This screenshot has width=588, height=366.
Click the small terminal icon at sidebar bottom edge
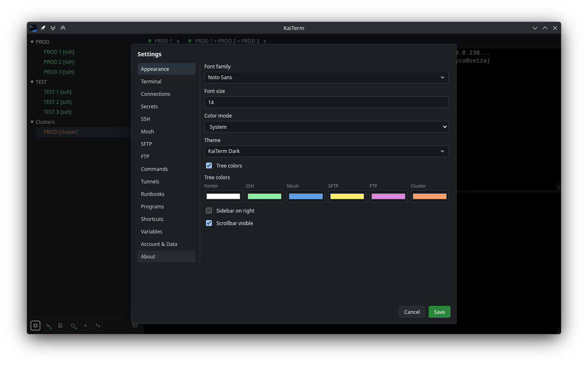pos(135,326)
